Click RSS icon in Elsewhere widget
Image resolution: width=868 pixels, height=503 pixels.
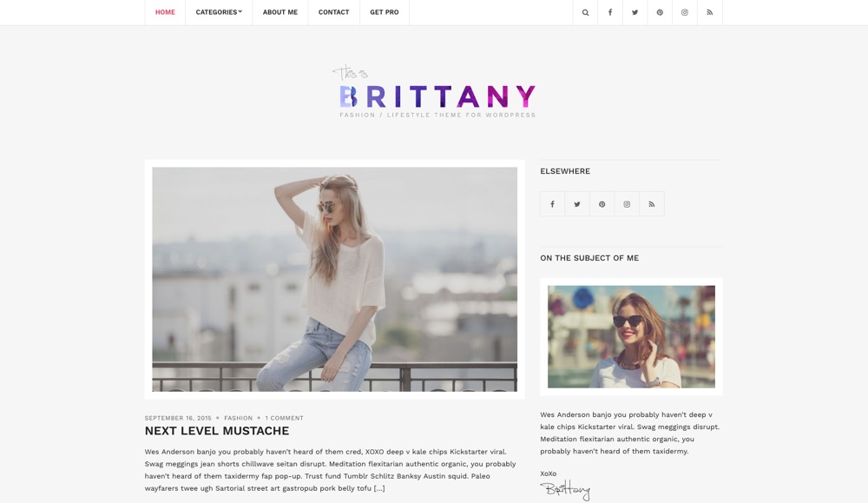point(652,204)
